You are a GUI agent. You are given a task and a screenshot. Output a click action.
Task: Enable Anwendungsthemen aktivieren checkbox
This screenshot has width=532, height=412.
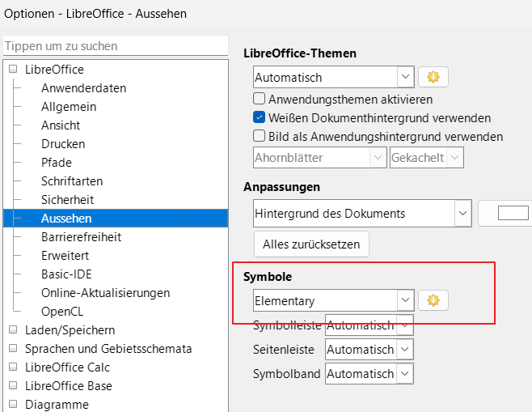coord(260,100)
